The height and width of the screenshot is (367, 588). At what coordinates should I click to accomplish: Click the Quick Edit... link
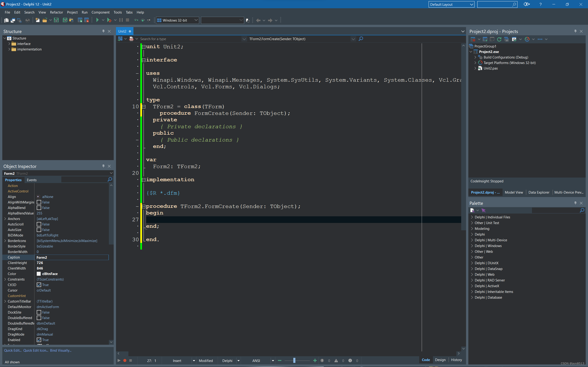click(13, 350)
